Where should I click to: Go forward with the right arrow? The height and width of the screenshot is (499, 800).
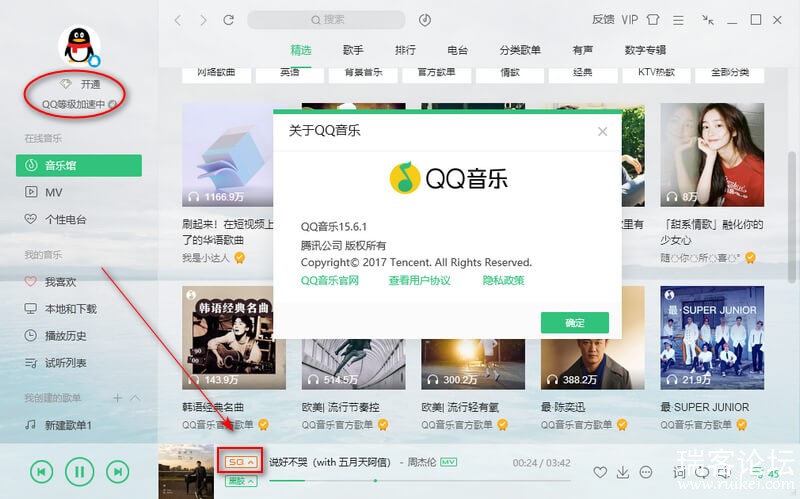click(x=203, y=20)
